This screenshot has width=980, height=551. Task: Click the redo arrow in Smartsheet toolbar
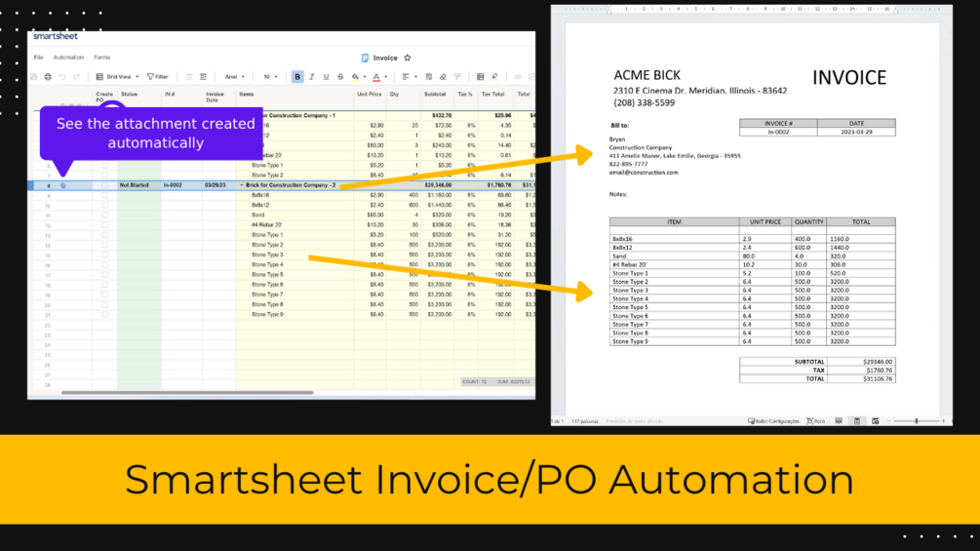[76, 77]
